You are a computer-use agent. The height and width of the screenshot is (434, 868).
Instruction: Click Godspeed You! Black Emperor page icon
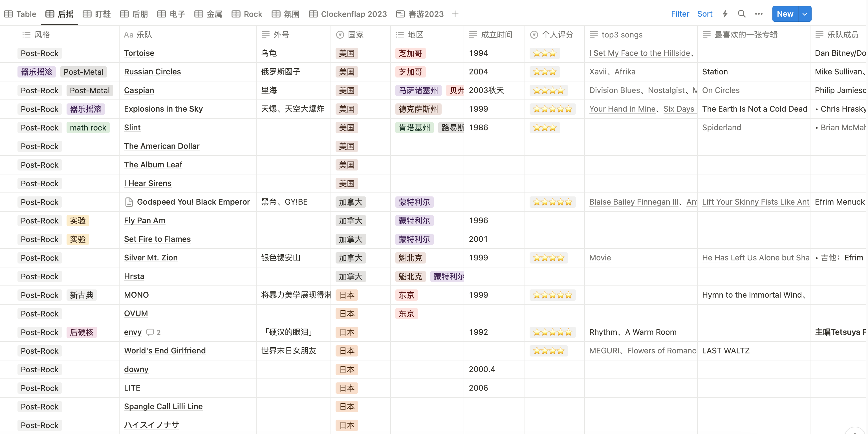129,202
